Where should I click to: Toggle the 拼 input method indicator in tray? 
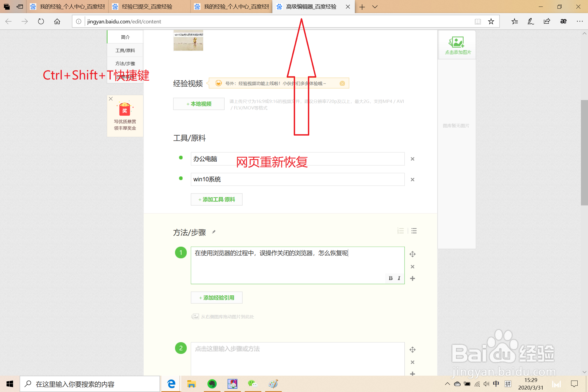pyautogui.click(x=508, y=384)
